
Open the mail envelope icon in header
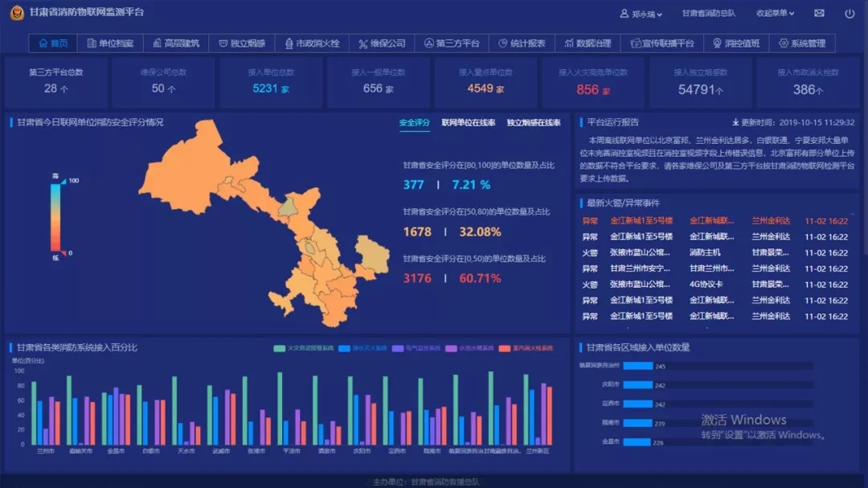coord(819,13)
